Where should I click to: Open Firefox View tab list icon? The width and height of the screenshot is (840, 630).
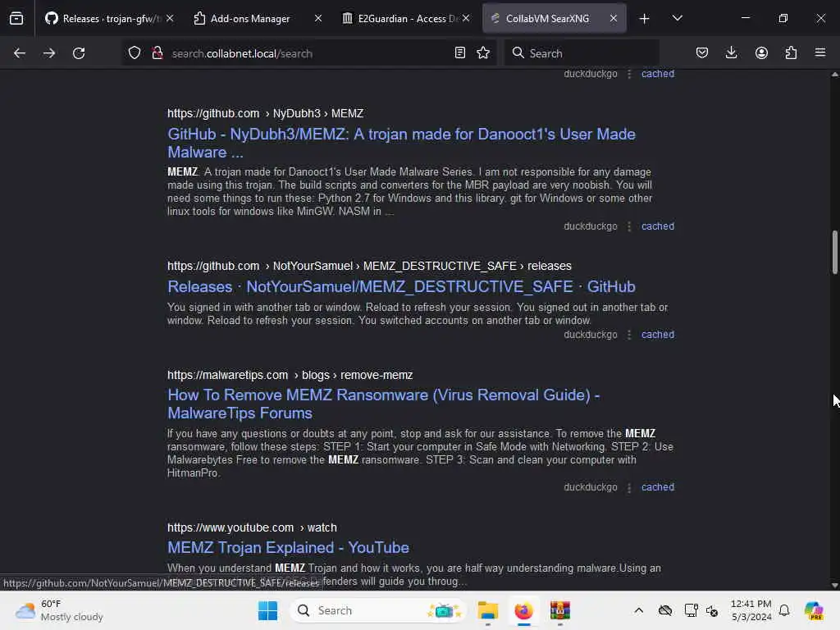(16, 19)
